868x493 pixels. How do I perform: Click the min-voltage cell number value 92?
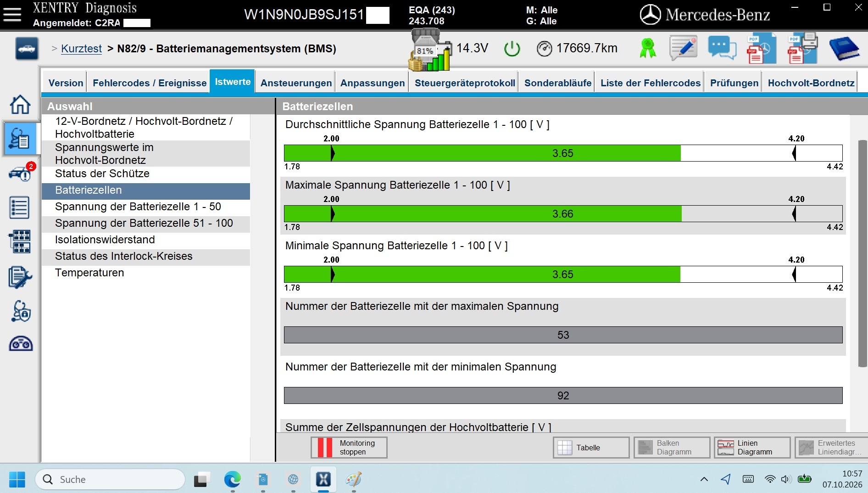coord(563,396)
